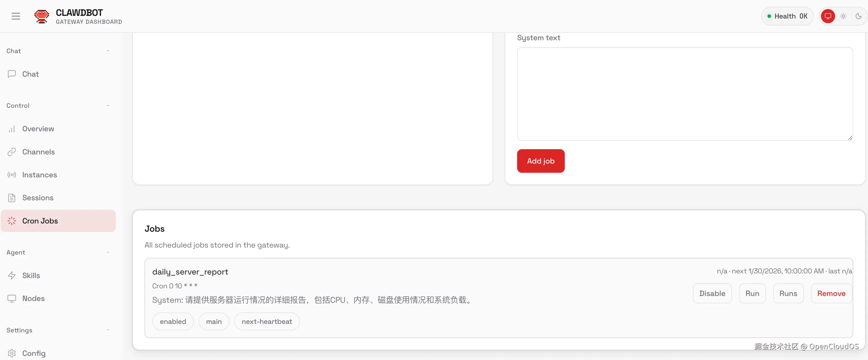Open Instances broadcast icon
The height and width of the screenshot is (360, 868).
click(x=12, y=175)
